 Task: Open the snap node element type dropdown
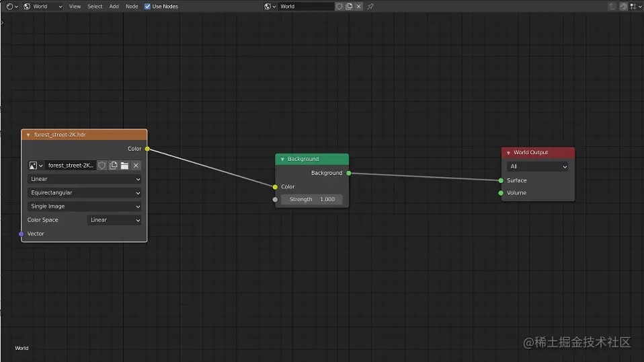[635, 6]
